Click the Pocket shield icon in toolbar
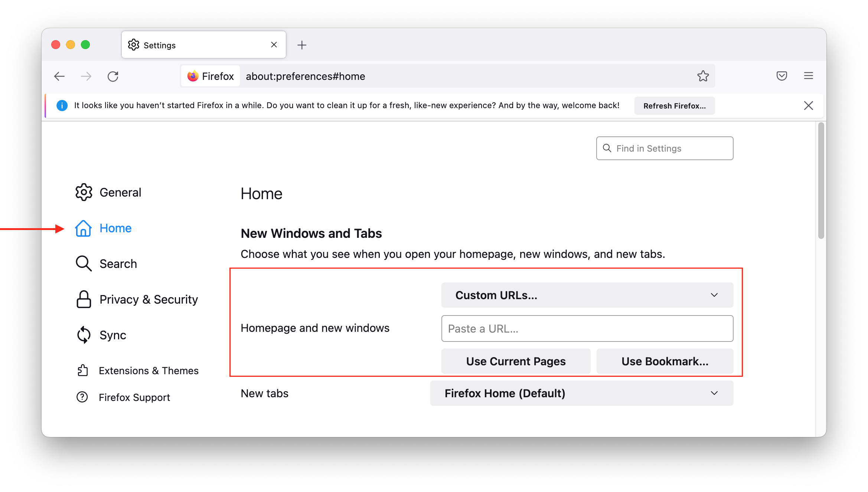 tap(781, 76)
